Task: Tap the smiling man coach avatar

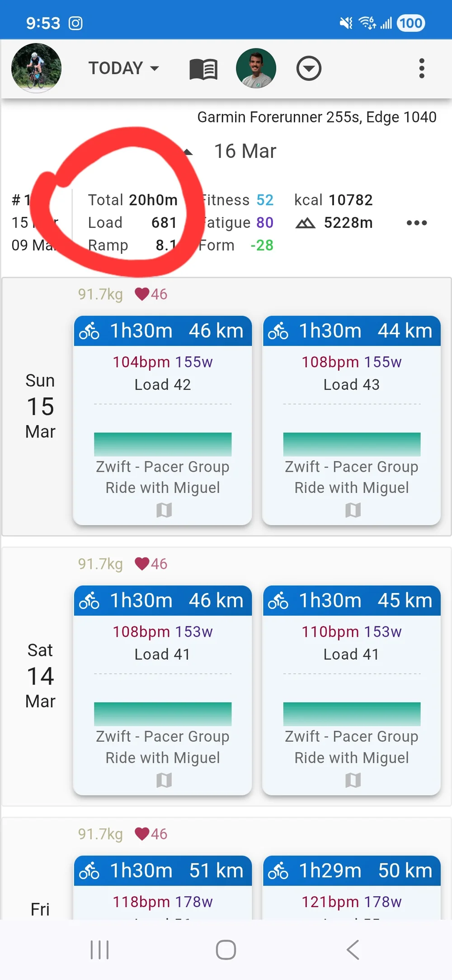Action: 256,68
